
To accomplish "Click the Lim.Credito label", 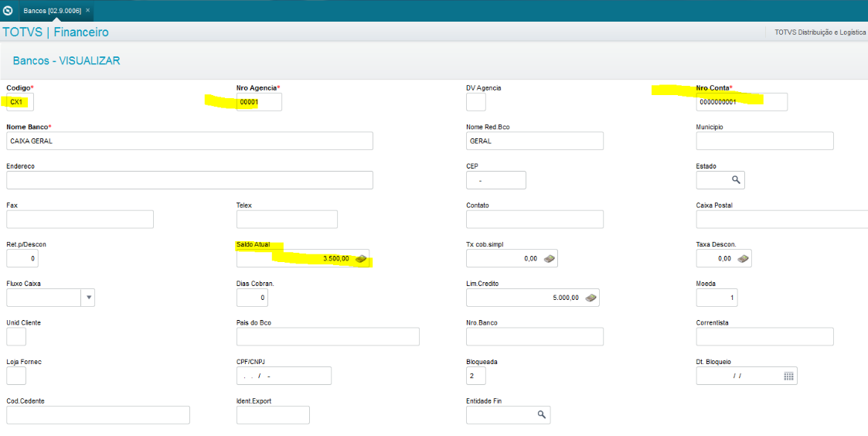I will coord(482,284).
